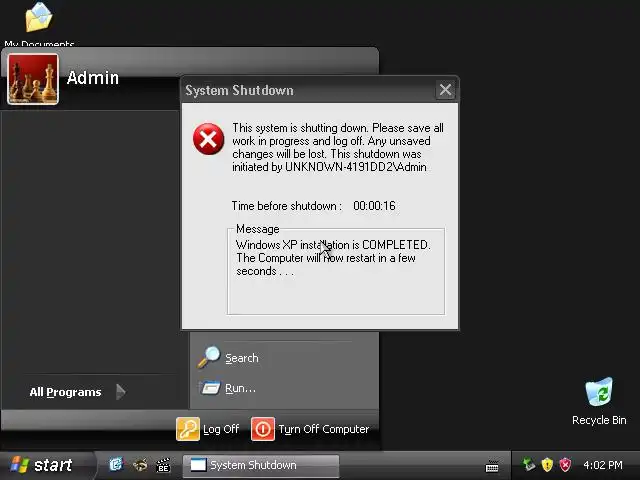The height and width of the screenshot is (480, 640).
Task: Click the Run window icon
Action: coord(210,387)
